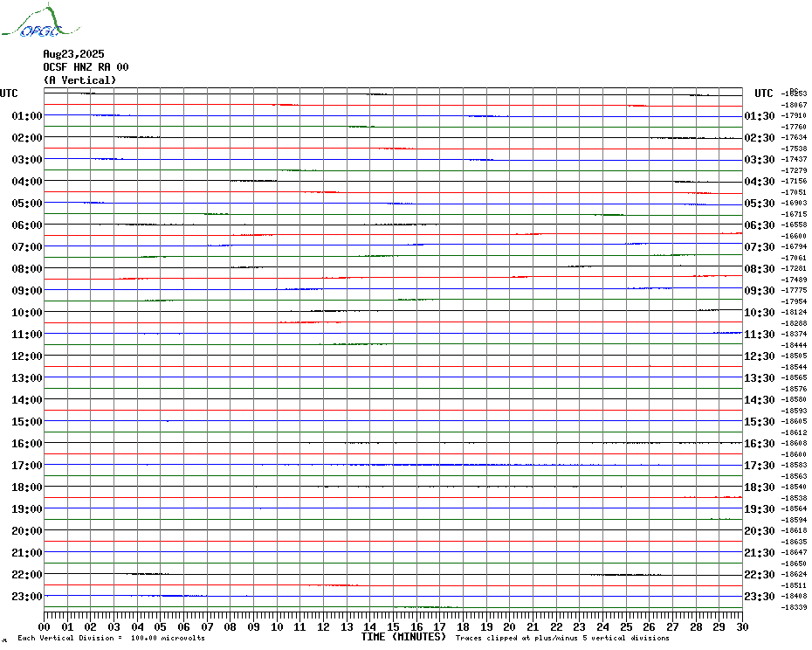The width and height of the screenshot is (812, 650).
Task: Click the (A Vertical) channel label
Action: (x=79, y=80)
